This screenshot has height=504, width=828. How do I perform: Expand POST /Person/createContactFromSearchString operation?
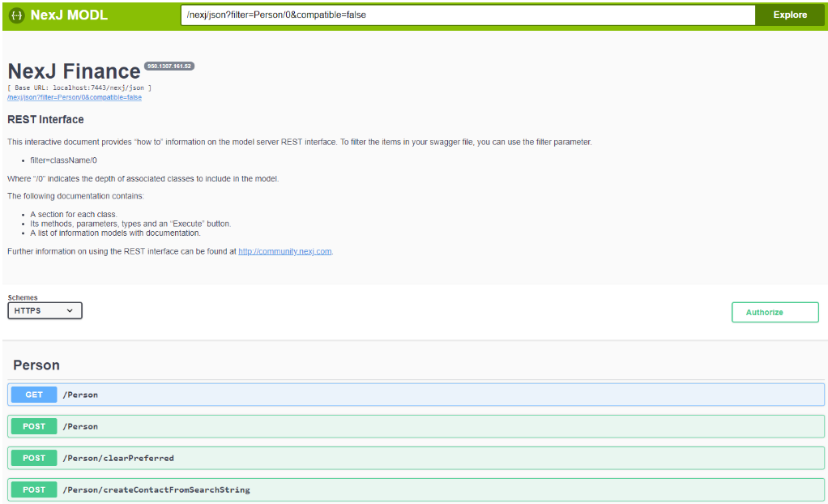(156, 489)
